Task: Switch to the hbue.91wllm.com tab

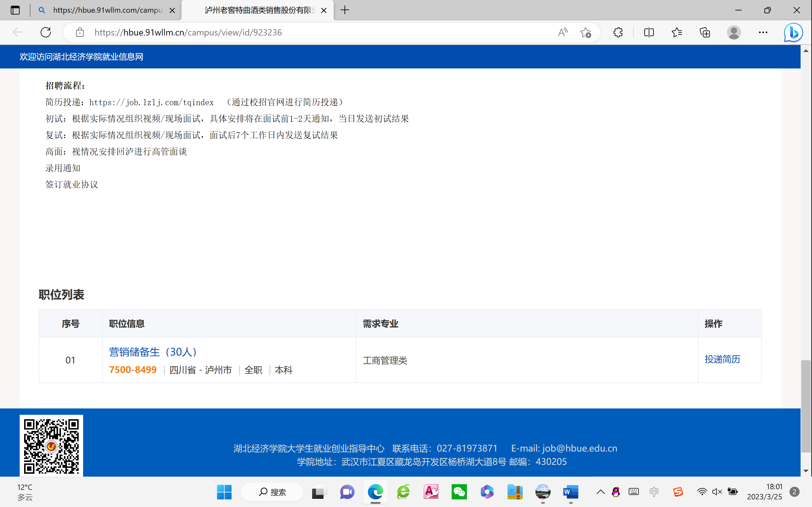Action: 108,10
